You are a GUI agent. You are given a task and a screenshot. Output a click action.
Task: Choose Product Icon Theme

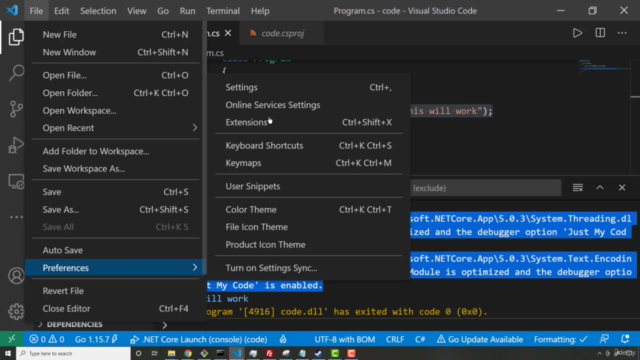coord(309,244)
